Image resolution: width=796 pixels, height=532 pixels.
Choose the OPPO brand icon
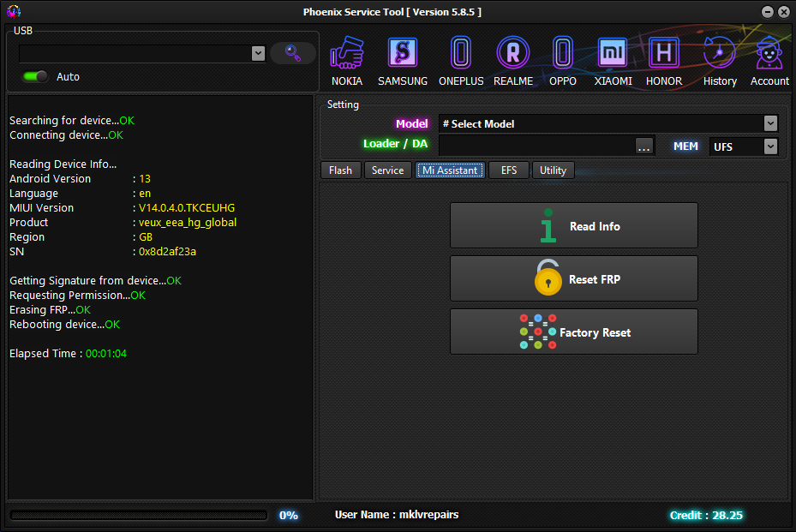pos(562,61)
